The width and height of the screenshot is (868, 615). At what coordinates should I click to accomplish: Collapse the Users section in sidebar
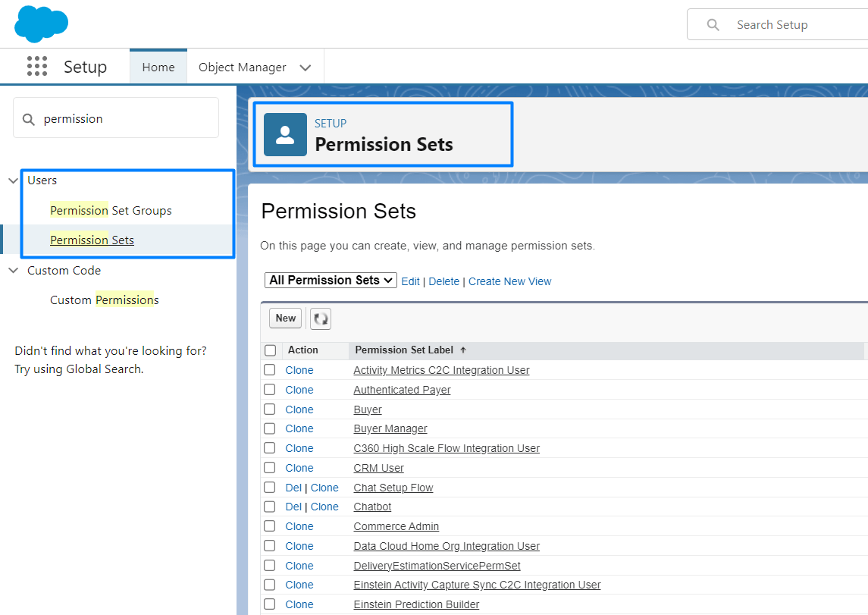point(13,180)
